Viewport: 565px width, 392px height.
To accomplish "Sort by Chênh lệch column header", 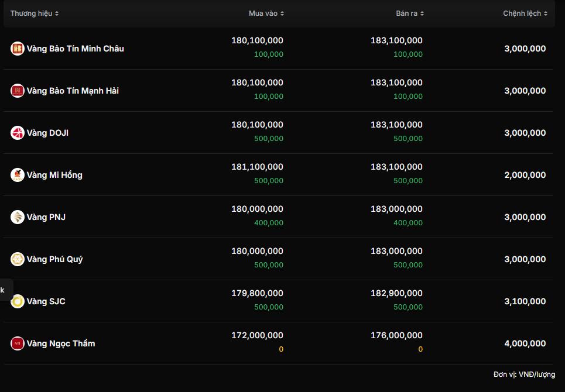I will click(x=525, y=13).
